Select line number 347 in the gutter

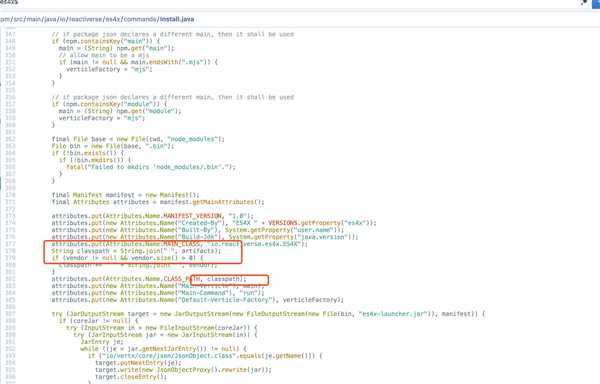point(10,34)
